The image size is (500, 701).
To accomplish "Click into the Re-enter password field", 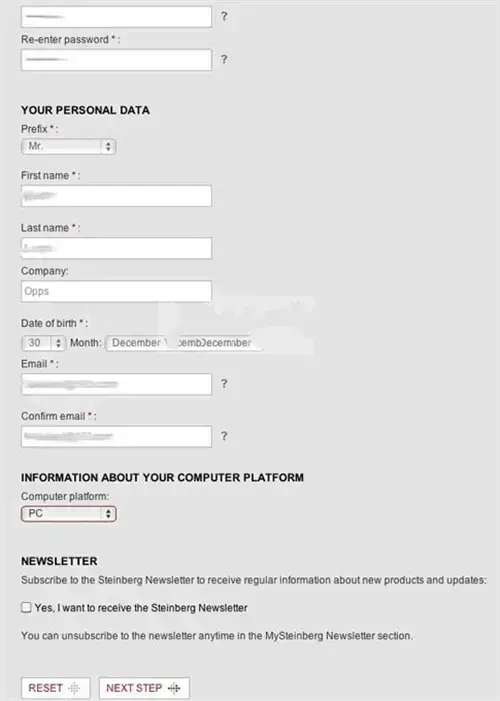I will [116, 60].
